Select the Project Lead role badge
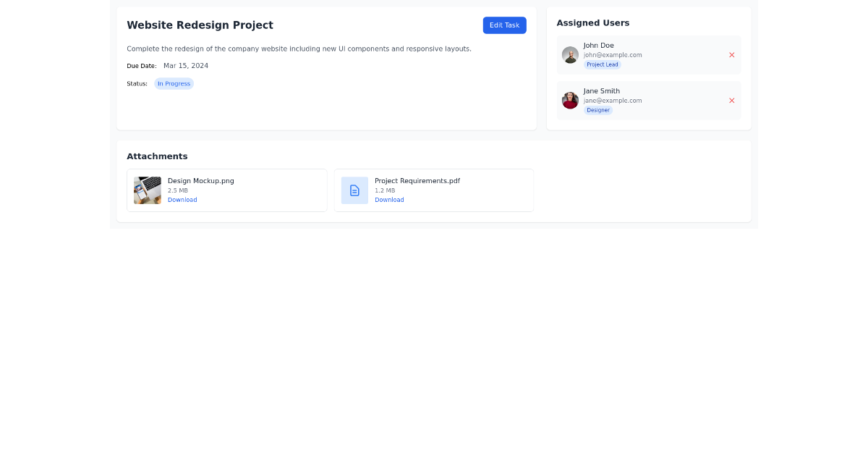 tap(602, 64)
